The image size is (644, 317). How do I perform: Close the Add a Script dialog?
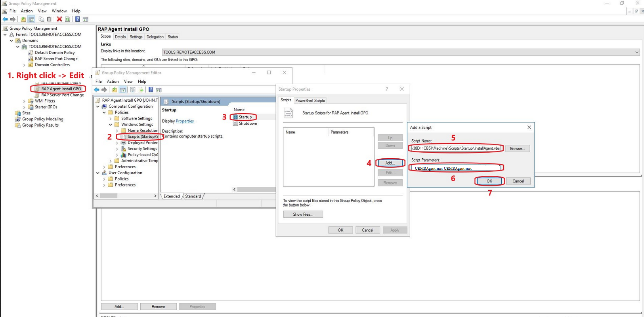(x=529, y=127)
